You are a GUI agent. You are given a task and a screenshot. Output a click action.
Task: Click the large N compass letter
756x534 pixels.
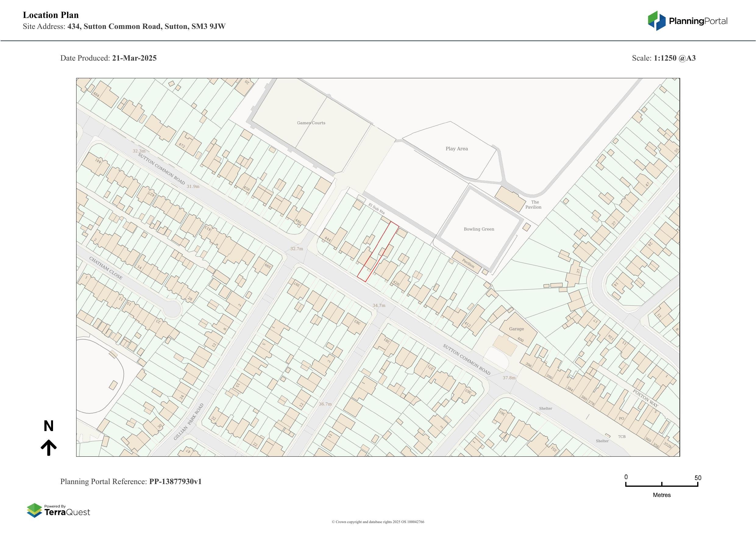point(48,426)
